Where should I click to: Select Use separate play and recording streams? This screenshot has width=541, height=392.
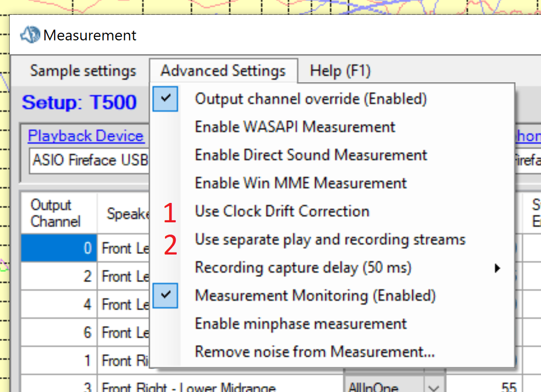click(330, 240)
